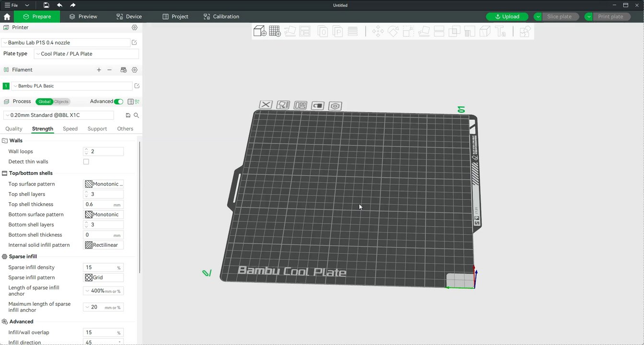Select the Text shape tool icon

(500, 32)
